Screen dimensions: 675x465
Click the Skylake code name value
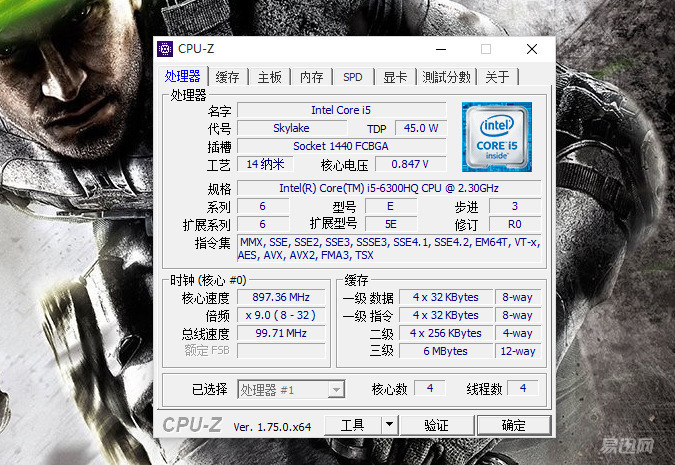291,128
